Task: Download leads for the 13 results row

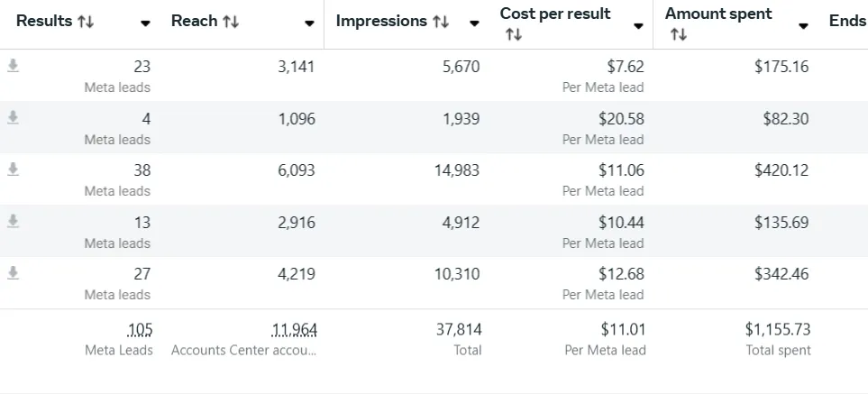Action: pyautogui.click(x=13, y=222)
